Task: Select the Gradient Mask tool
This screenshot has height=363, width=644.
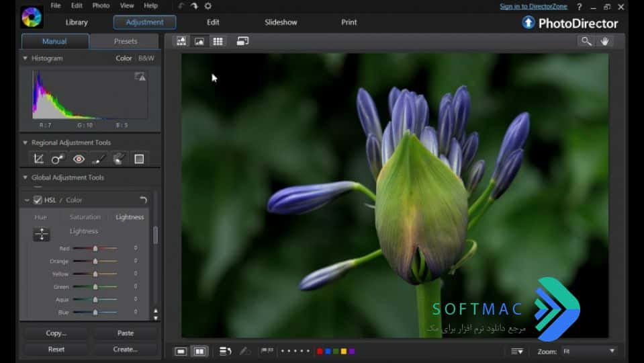Action: [x=139, y=159]
